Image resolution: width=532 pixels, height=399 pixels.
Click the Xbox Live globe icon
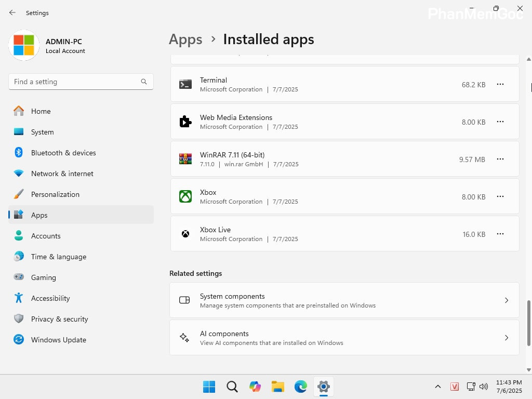[x=185, y=233]
